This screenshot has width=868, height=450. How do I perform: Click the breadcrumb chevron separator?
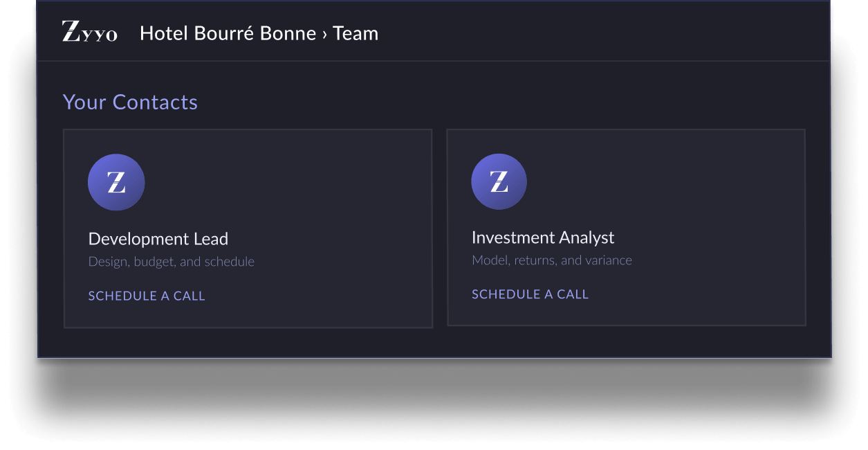point(324,35)
